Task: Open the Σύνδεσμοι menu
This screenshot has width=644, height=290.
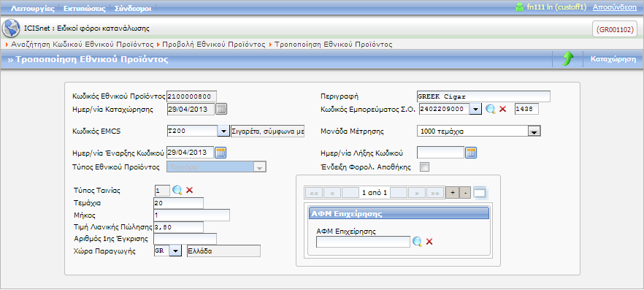Action: (x=133, y=8)
